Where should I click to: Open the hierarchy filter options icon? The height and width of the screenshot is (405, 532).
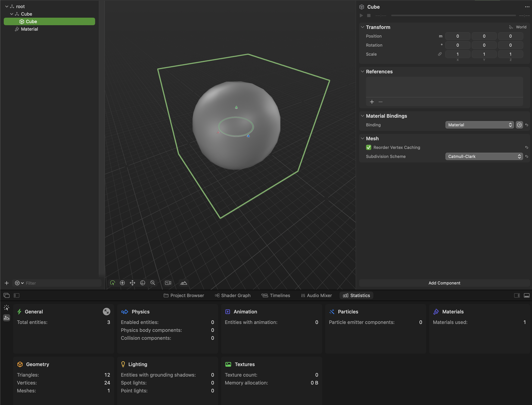pos(19,283)
